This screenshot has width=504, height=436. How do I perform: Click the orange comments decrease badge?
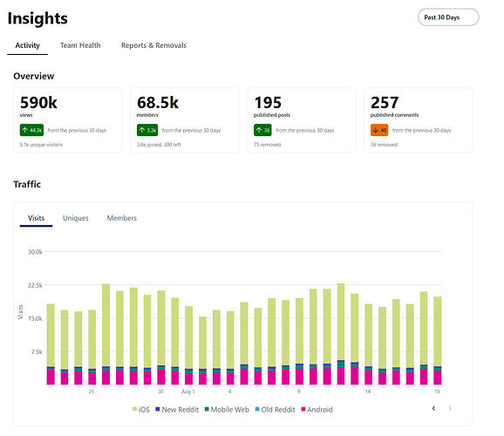point(379,130)
